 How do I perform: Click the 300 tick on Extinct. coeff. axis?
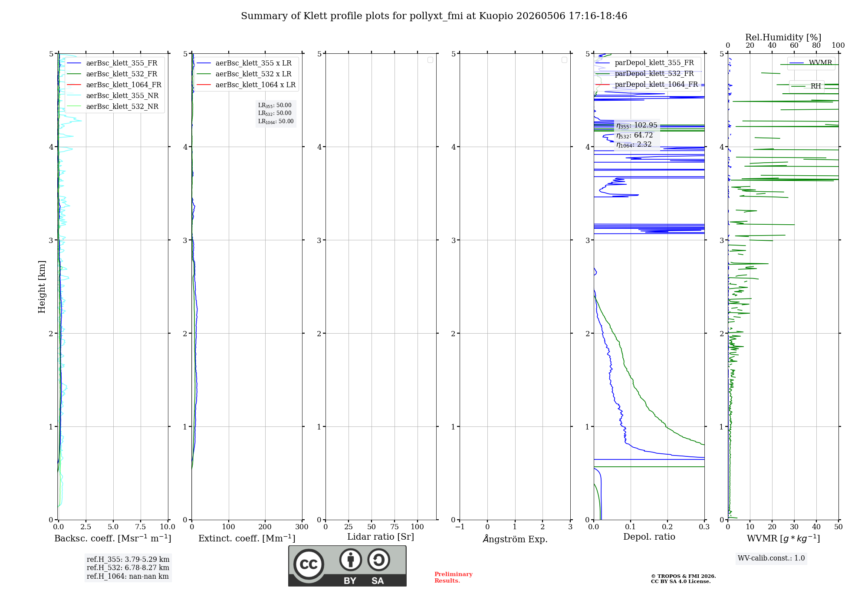(x=302, y=527)
